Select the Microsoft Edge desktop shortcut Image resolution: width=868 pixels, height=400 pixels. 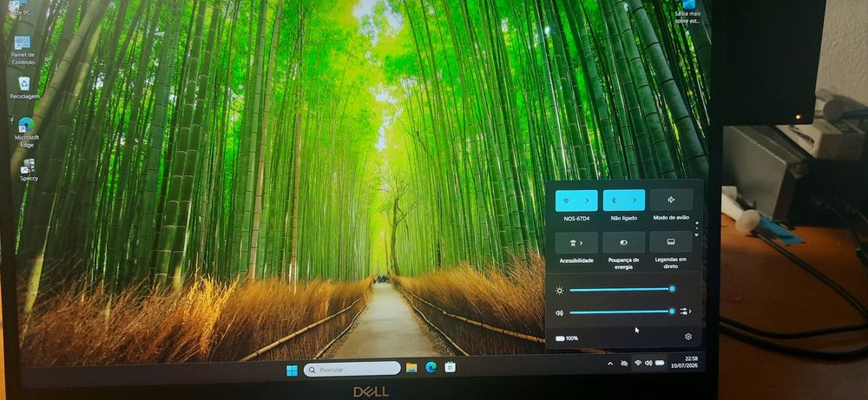point(27,132)
